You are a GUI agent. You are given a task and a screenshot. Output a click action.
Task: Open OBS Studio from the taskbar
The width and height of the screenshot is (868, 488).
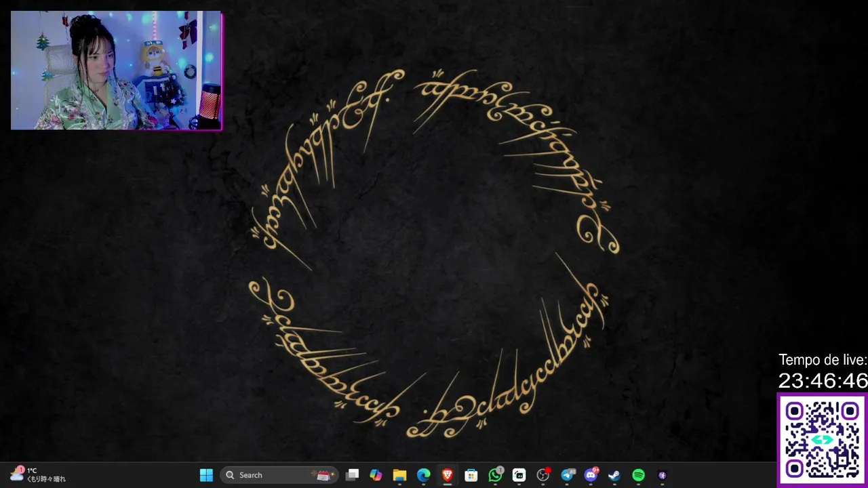pos(542,475)
